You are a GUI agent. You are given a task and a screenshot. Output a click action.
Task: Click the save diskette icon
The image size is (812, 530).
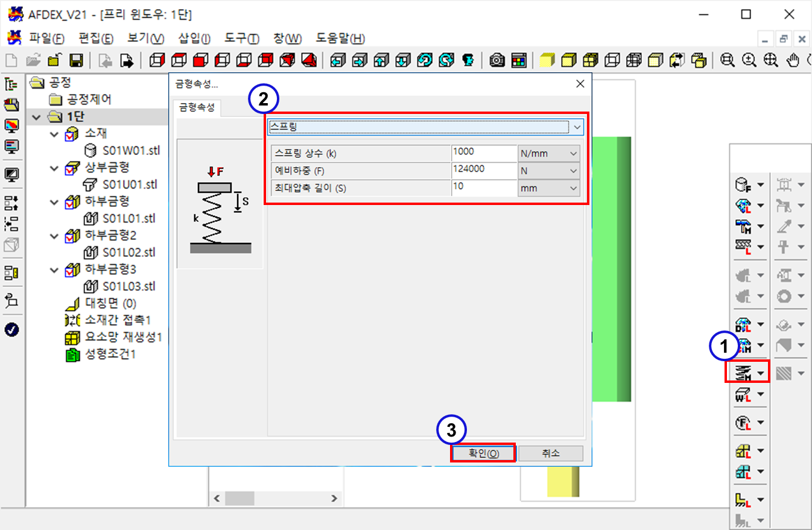tap(76, 60)
